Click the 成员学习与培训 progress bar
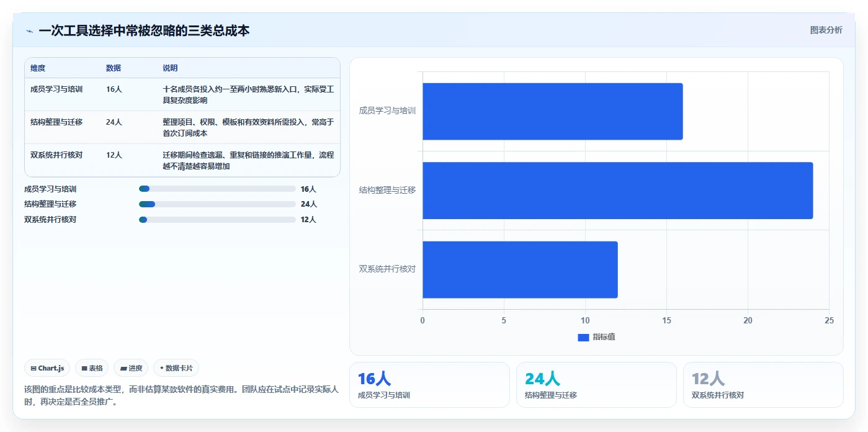This screenshot has height=432, width=868. click(x=217, y=189)
